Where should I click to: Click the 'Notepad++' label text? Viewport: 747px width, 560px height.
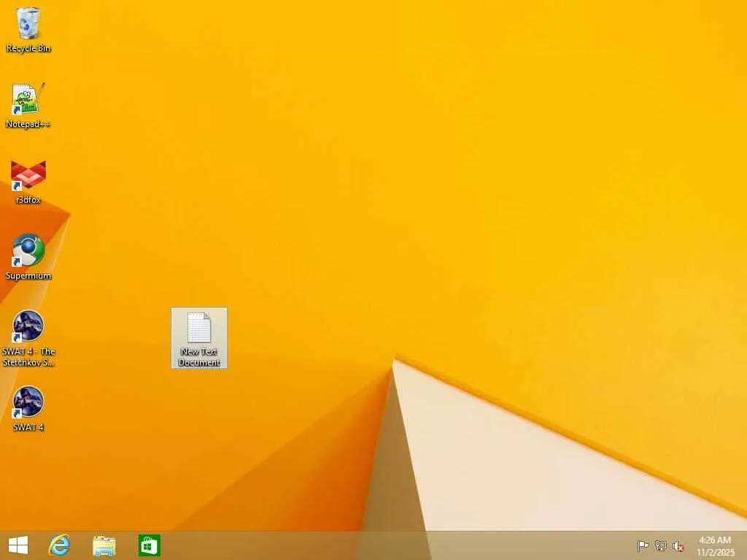28,124
